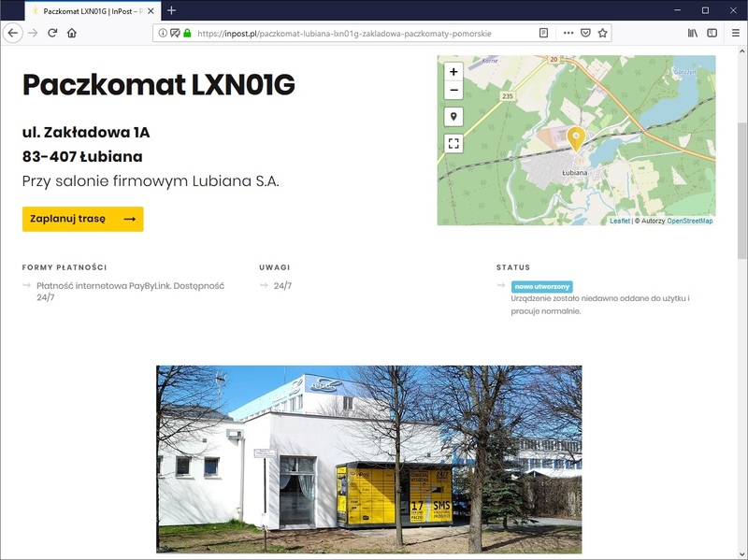Save page to Pocket
Screen dimensions: 748x560
[585, 33]
